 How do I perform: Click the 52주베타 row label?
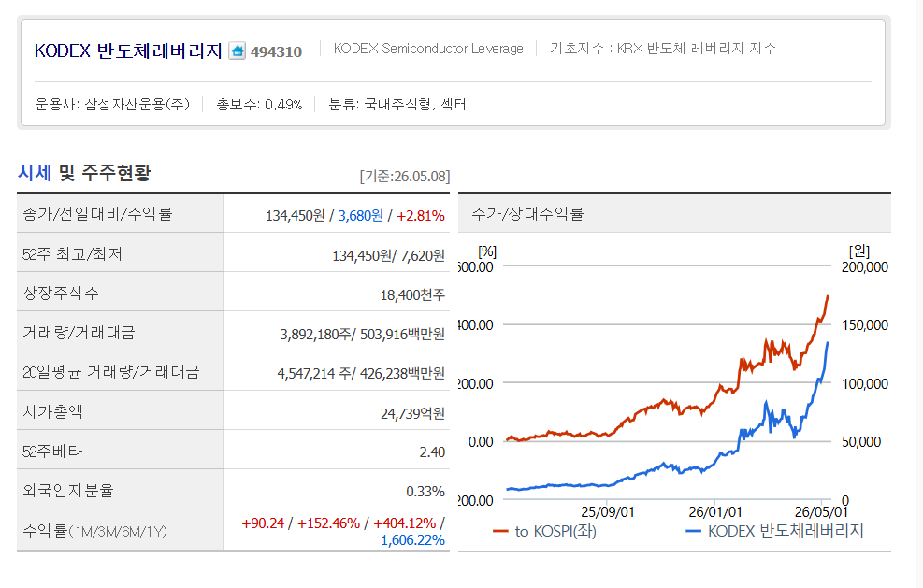(x=52, y=452)
